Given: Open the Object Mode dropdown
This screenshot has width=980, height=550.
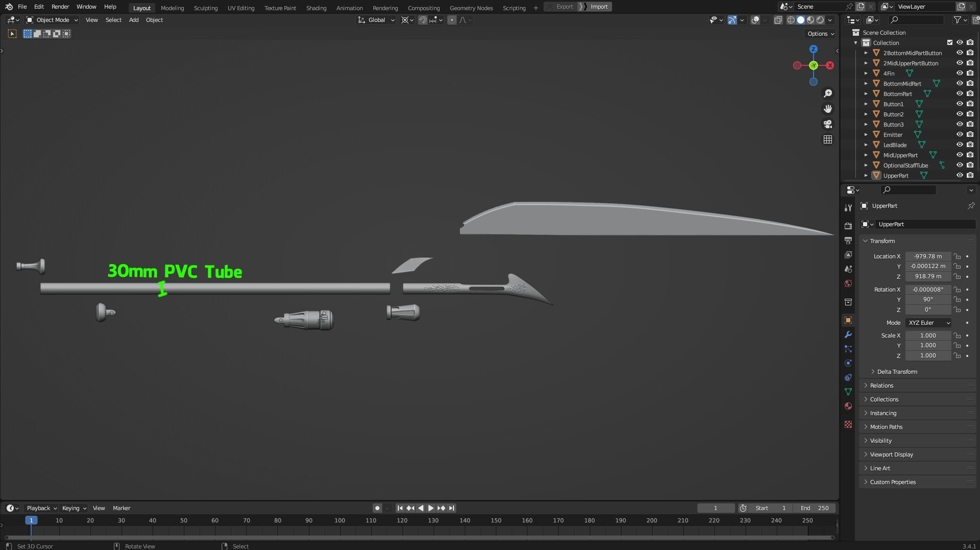Looking at the screenshot, I should click(x=52, y=20).
